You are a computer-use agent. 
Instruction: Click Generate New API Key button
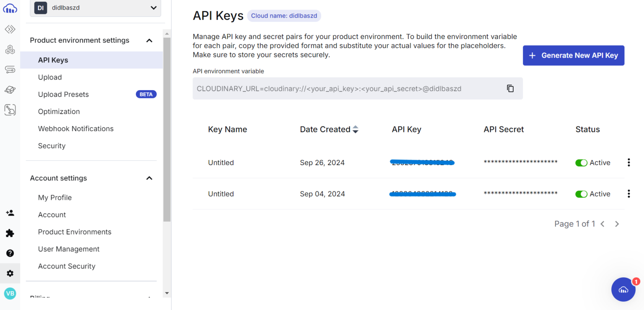573,55
